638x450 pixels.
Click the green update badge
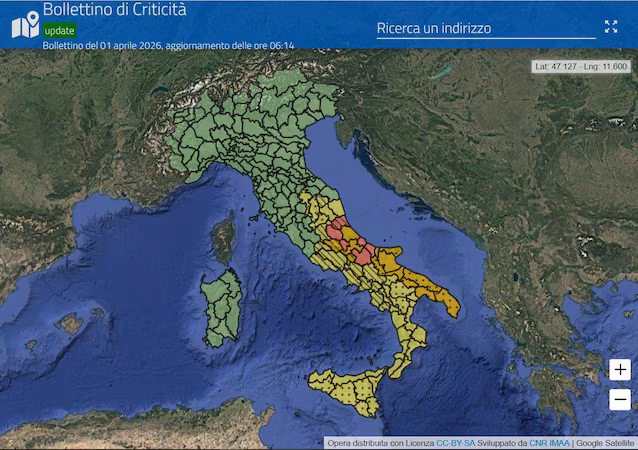coord(59,30)
